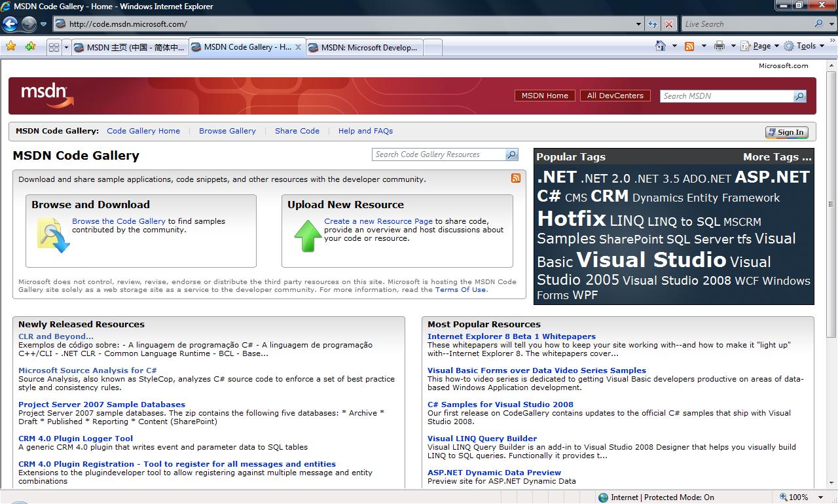Go back with the browser Back button
Screen dimensions: 838x504
(x=10, y=24)
